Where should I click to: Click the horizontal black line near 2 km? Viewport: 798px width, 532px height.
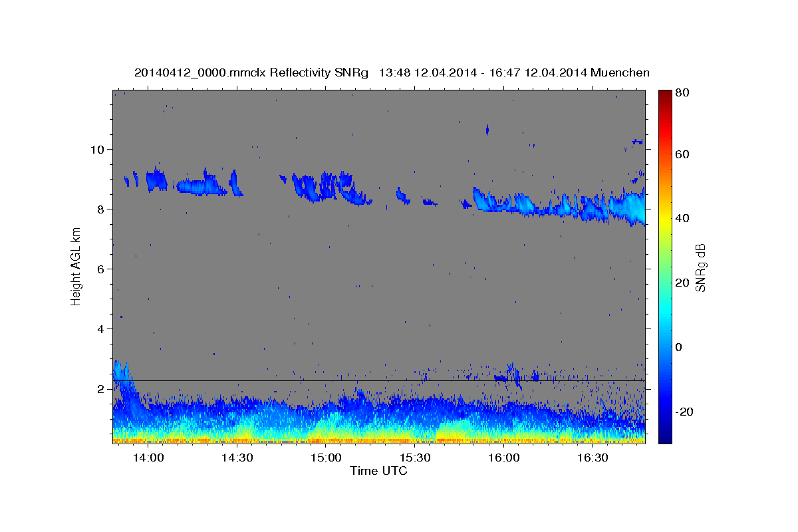pos(378,380)
